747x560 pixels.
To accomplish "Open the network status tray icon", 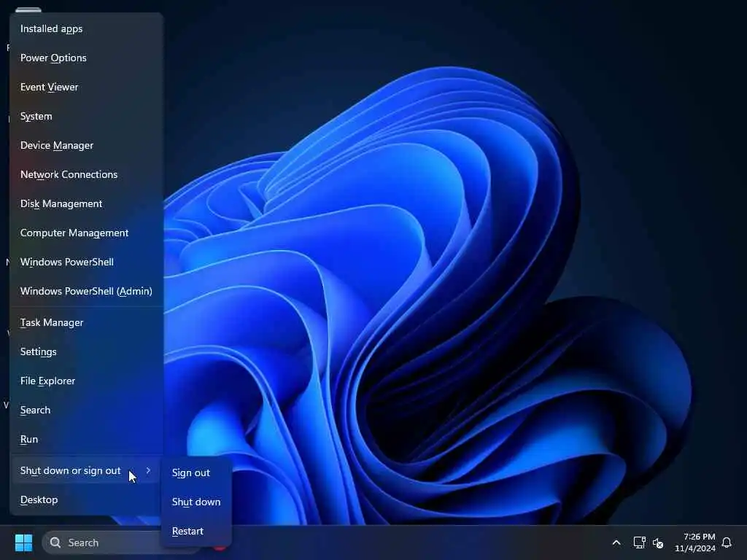I will pyautogui.click(x=639, y=542).
